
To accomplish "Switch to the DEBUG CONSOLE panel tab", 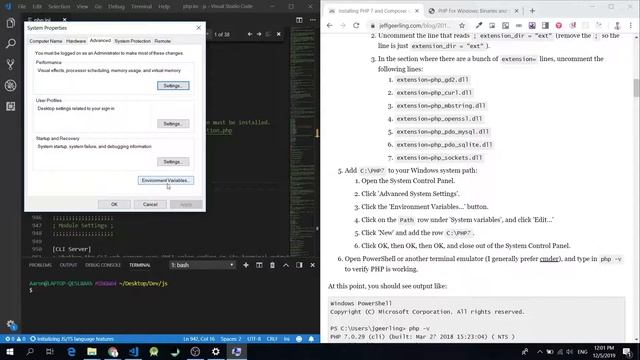I will 102,265.
